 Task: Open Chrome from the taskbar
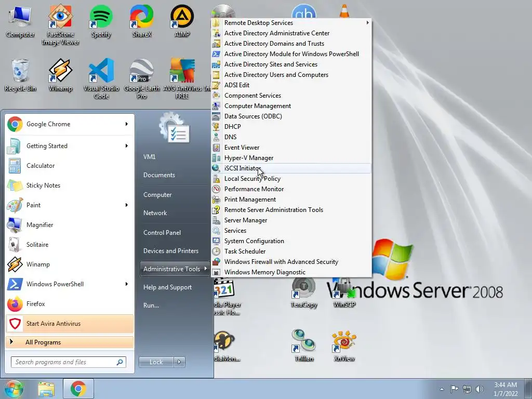coord(78,389)
